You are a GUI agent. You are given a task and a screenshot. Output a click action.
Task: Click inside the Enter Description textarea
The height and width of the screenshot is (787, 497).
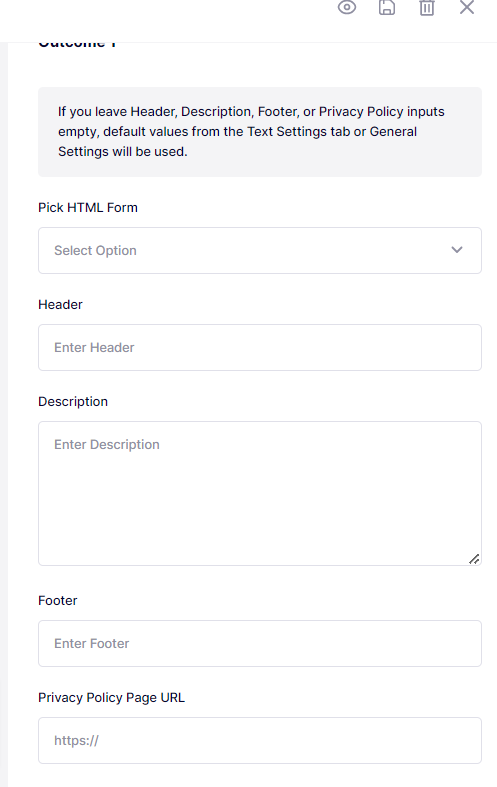pos(260,493)
